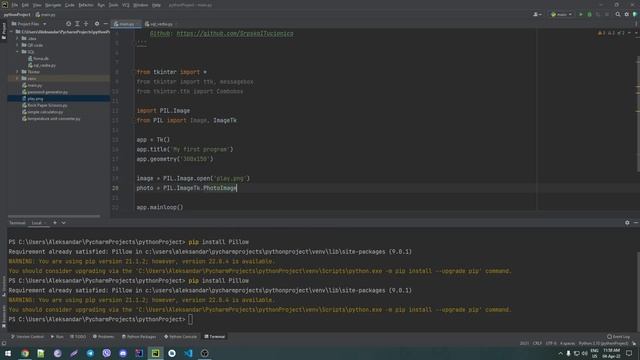Open IDE settings gear in toolbar
Viewport: 640px width, 360px height.
click(627, 14)
